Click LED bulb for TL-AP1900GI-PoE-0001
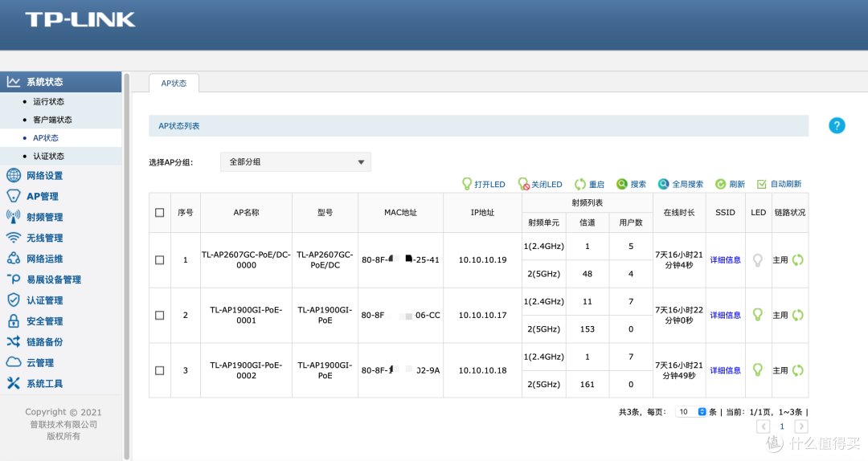 tap(758, 315)
